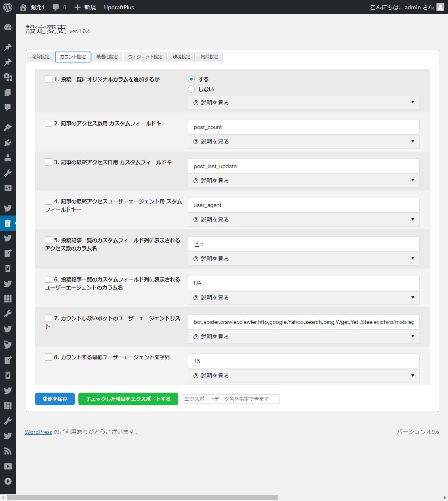Viewport: 448px width, 501px height.
Task: Open the WordPress footer link
Action: tap(38, 432)
